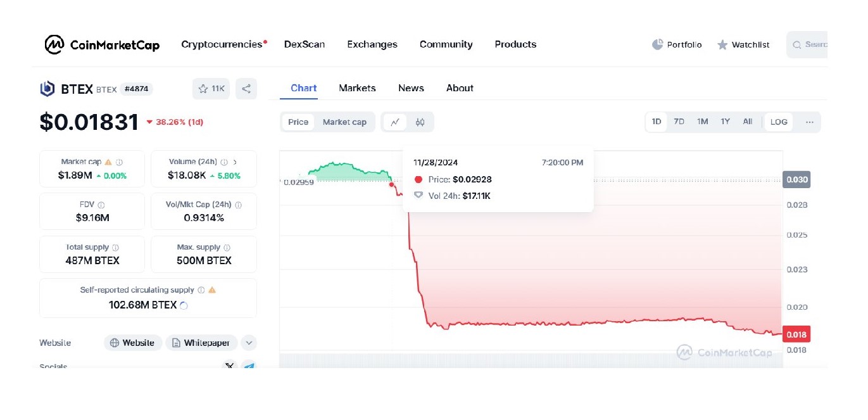This screenshot has width=868, height=420.
Task: Select the Market cap chart toggle
Action: click(344, 122)
